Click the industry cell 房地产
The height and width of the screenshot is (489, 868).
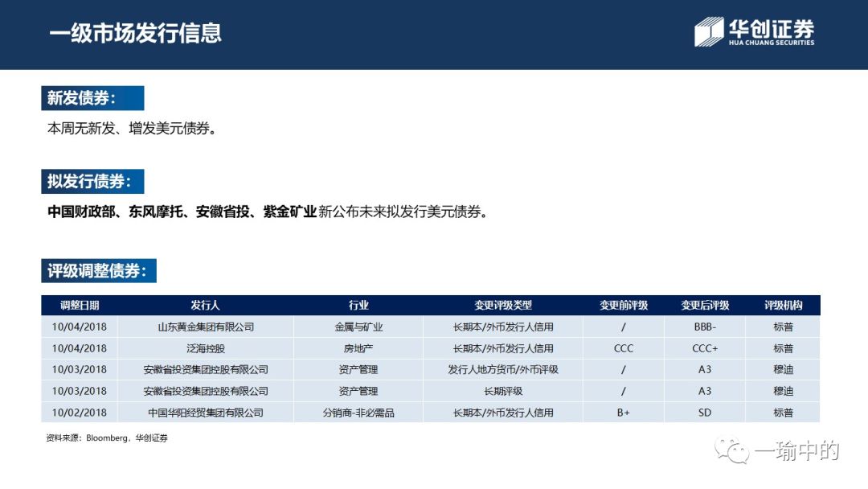pyautogui.click(x=358, y=348)
